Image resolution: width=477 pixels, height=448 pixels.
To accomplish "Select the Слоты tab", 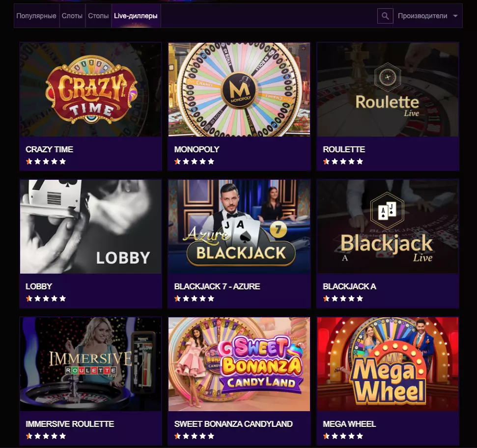I will click(72, 16).
